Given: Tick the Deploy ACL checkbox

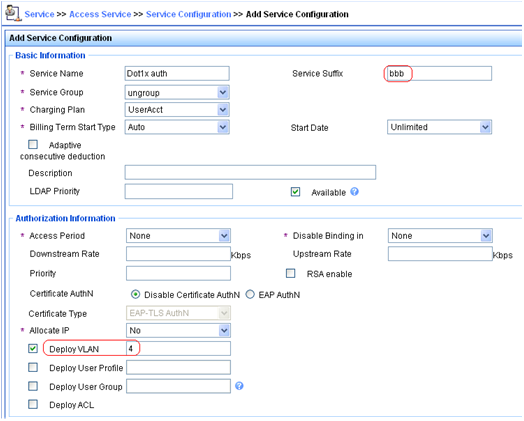Looking at the screenshot, I should [x=33, y=404].
